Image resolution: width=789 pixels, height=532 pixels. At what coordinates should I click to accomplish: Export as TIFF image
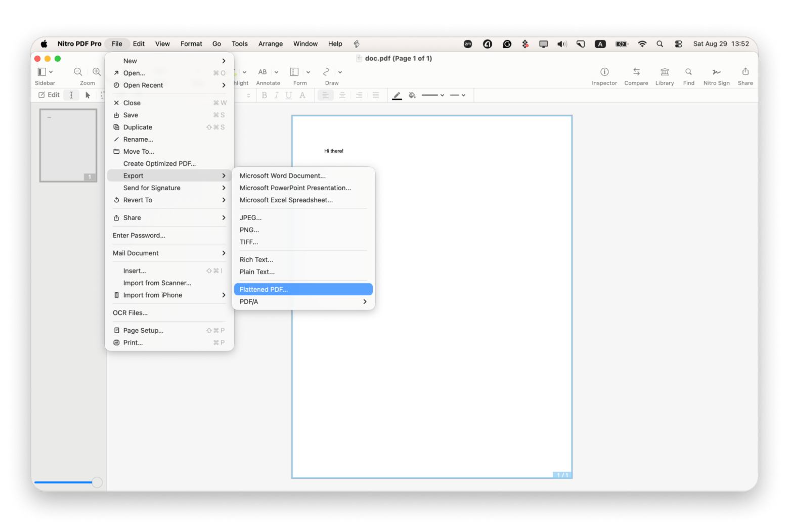(x=303, y=242)
